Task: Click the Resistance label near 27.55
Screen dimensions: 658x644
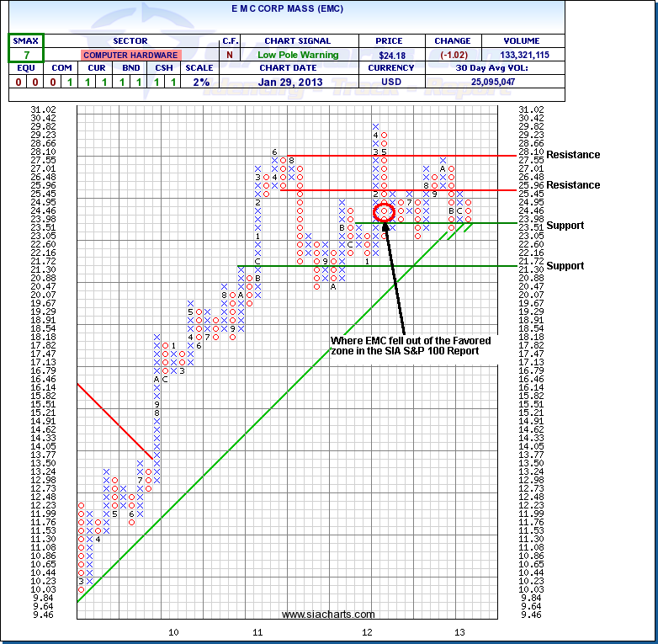Action: tap(573, 155)
